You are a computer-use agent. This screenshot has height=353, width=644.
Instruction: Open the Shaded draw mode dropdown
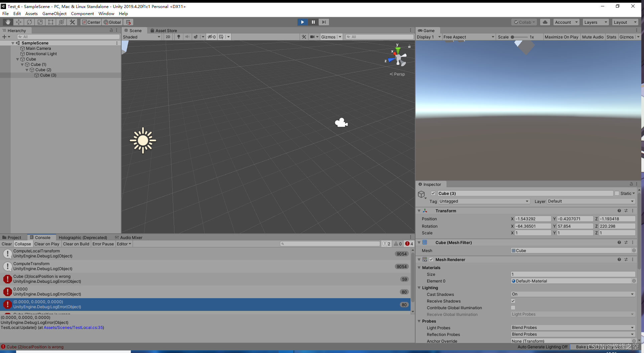142,37
